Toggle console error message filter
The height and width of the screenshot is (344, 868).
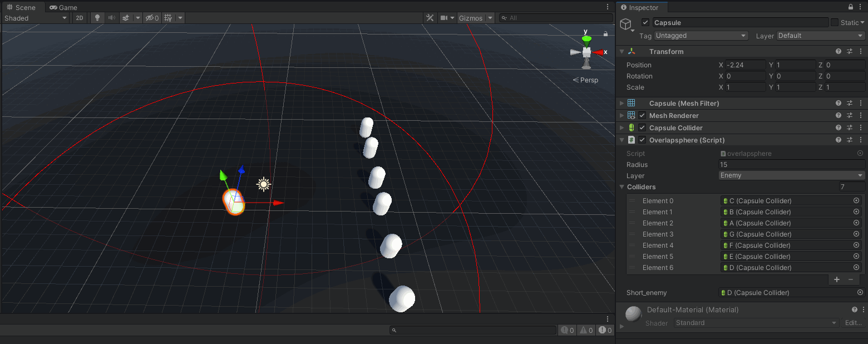[605, 330]
